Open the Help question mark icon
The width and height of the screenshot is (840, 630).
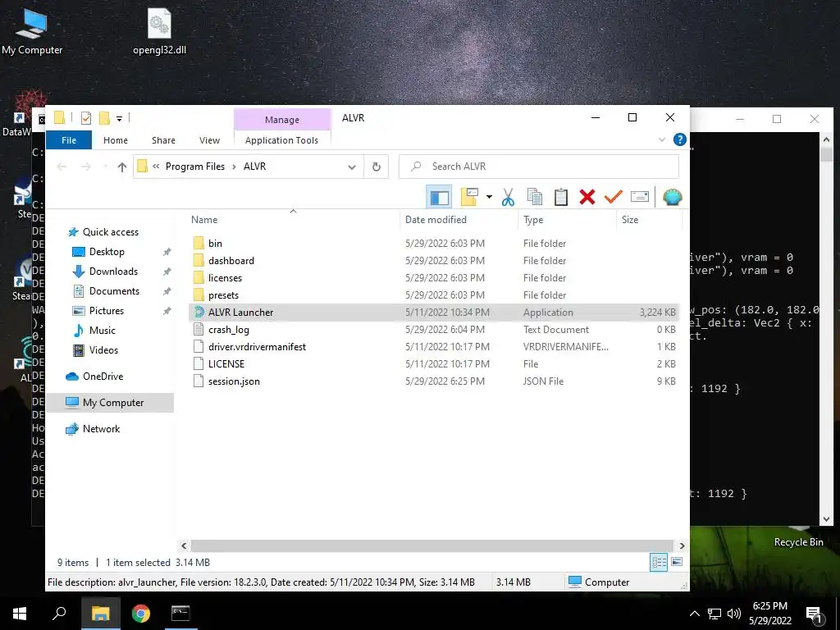679,139
